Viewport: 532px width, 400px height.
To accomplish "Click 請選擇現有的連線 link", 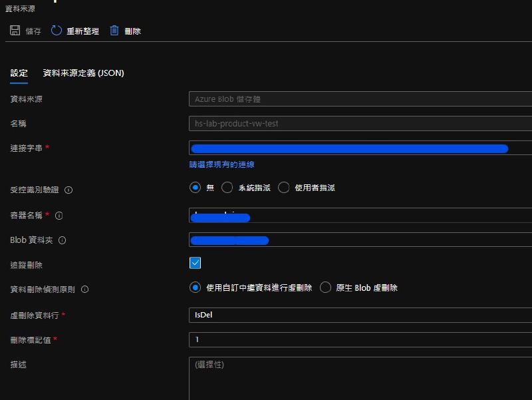I will pos(221,164).
